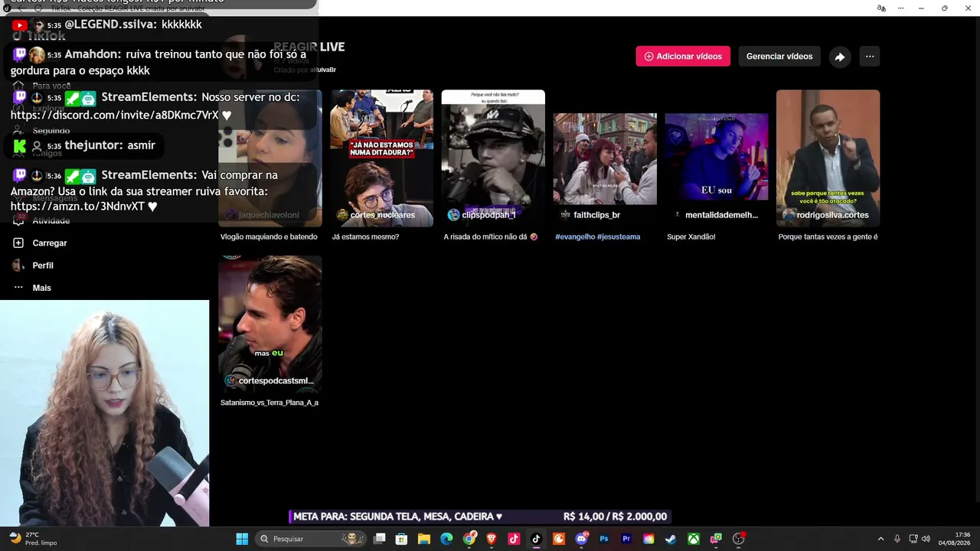Screen dimensions: 980x551
Task: Open File Explorer from the taskbar
Action: 424,539
